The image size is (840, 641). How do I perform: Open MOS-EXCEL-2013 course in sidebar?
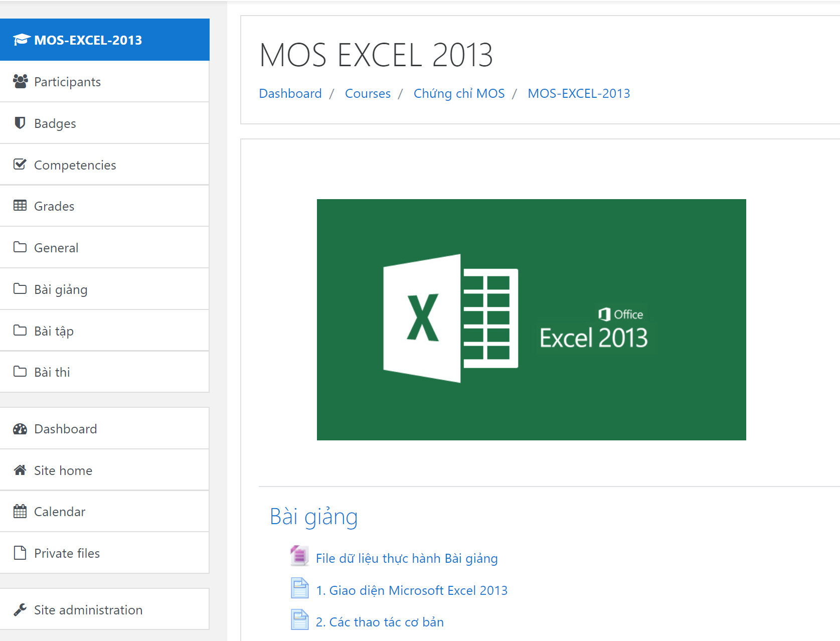point(105,40)
